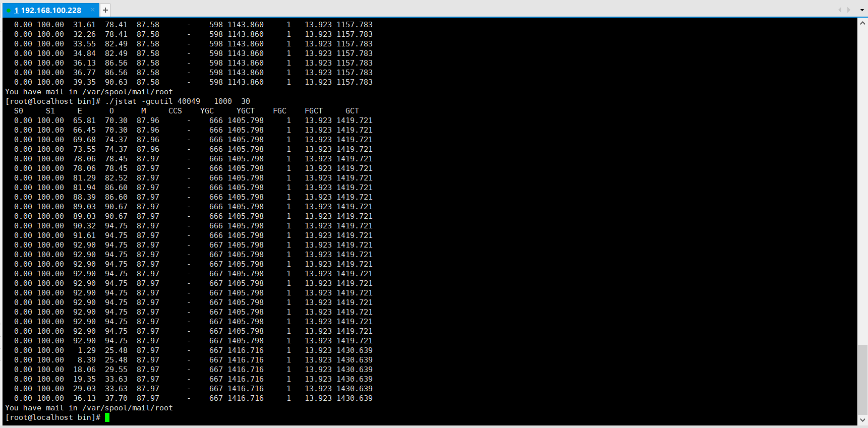
Task: Click the value 33.55 in output
Action: pos(84,44)
